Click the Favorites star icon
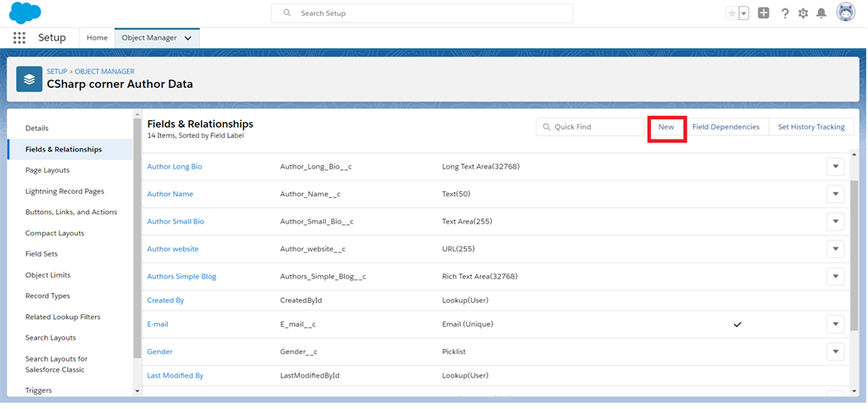 tap(732, 14)
